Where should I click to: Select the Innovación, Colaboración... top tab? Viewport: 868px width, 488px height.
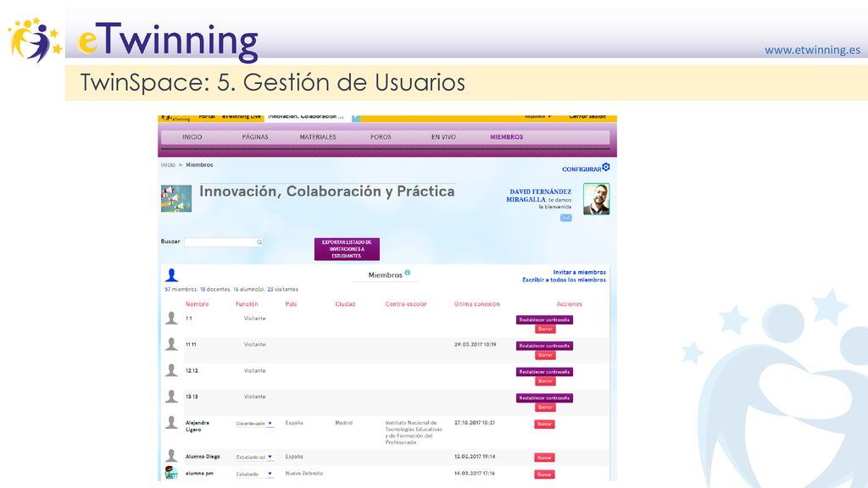[x=306, y=117]
